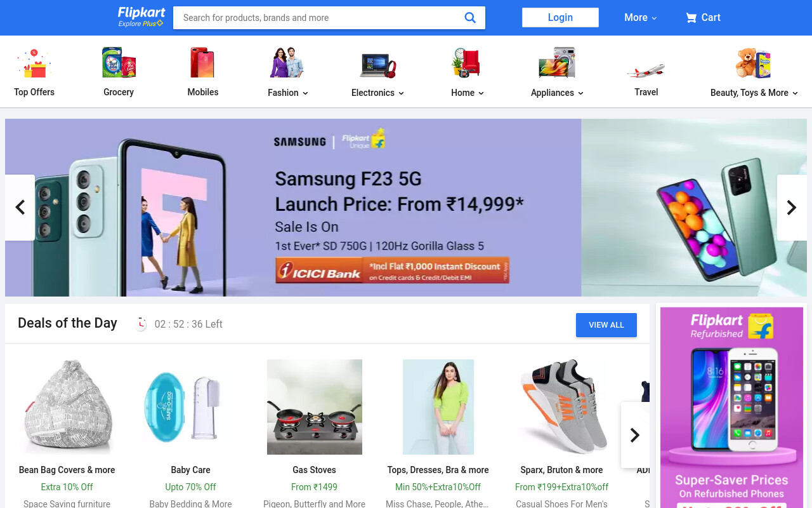The width and height of the screenshot is (812, 508).
Task: Open the Top Offers category icon
Action: [34, 63]
